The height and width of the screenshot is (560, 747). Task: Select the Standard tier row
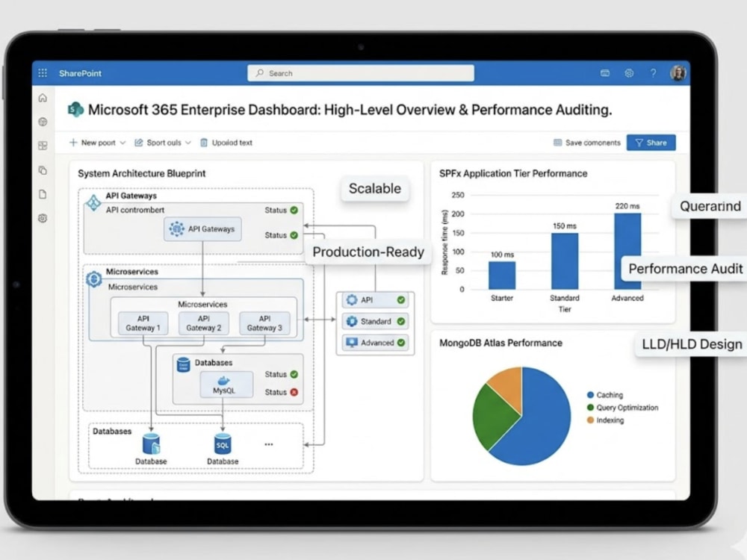coord(375,321)
